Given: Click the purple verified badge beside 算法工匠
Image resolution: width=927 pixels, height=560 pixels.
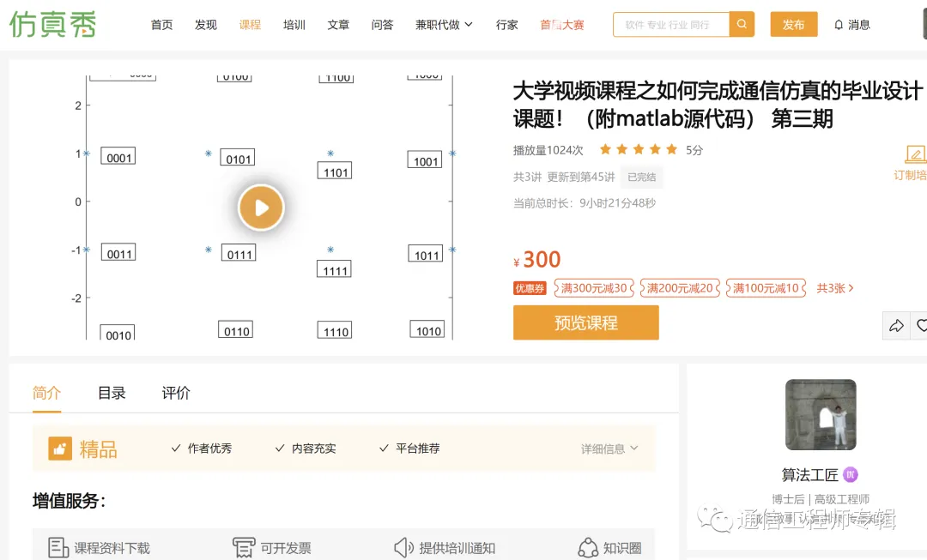Looking at the screenshot, I should pos(850,474).
